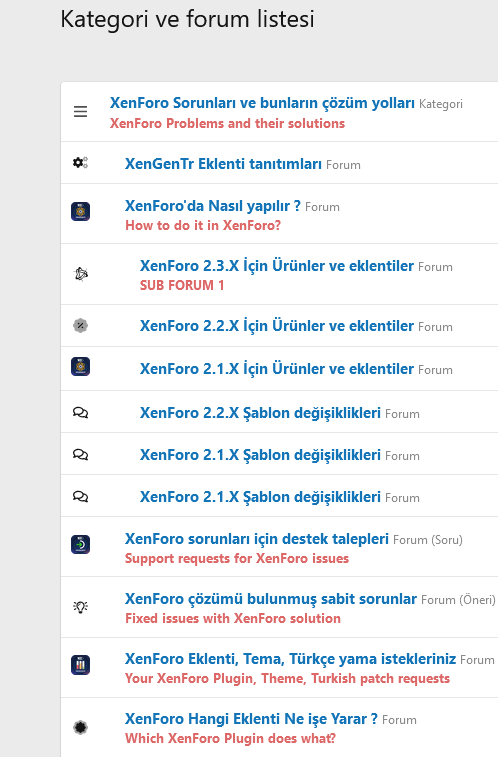Screen dimensions: 498x757
Task: Click the badge icon beside XenForo'da Nasıl yapılır
Action: coord(81,211)
